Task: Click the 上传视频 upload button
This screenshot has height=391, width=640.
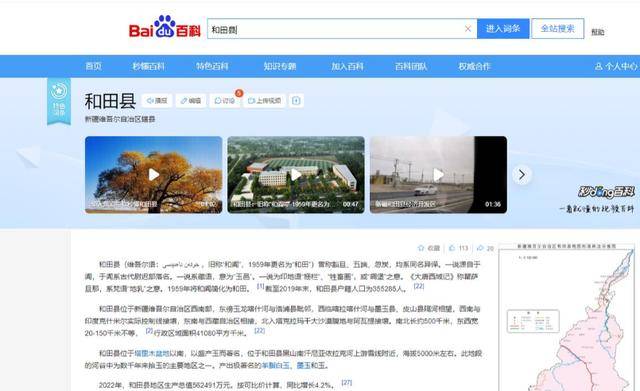Action: coord(264,100)
